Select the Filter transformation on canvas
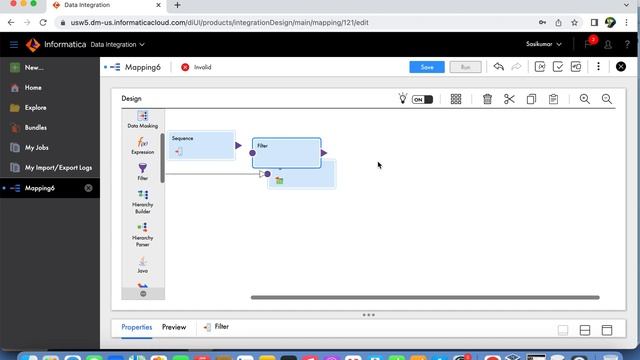This screenshot has width=640, height=360. point(287,153)
